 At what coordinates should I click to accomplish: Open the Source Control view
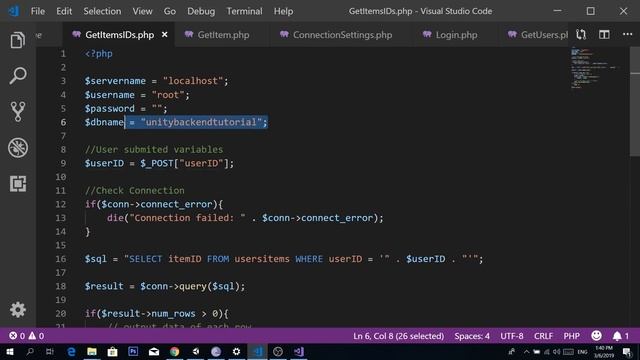coord(18,111)
